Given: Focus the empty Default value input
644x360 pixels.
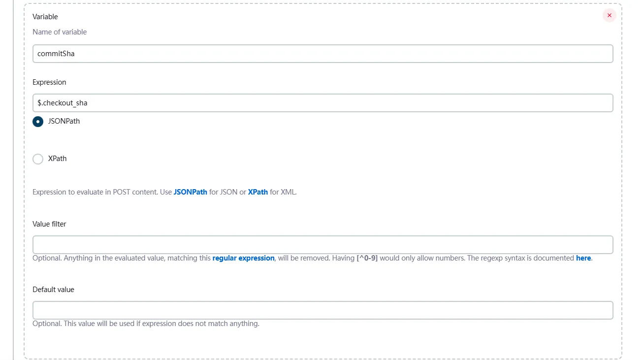Looking at the screenshot, I should 323,310.
